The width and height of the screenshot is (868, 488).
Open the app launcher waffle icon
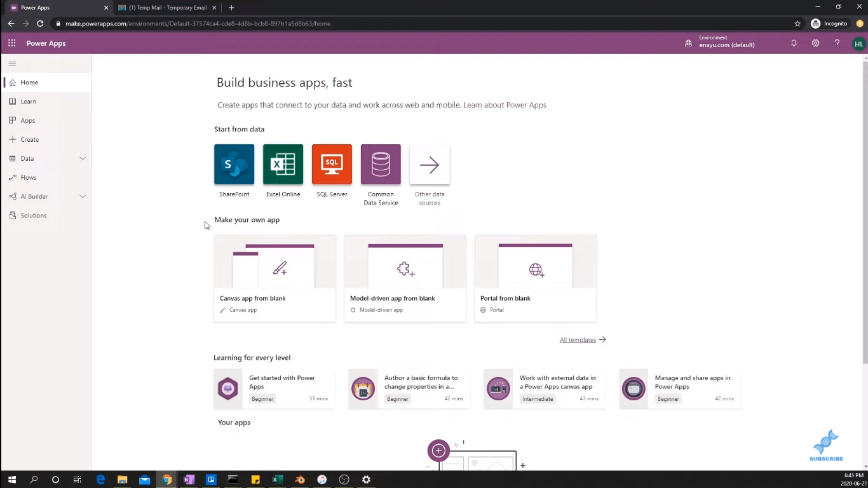11,43
